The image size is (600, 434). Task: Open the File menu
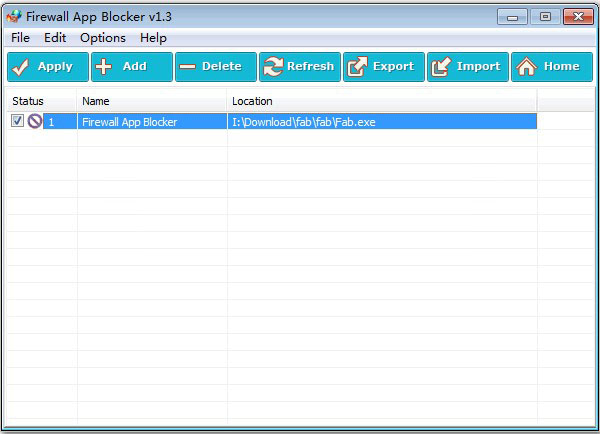(20, 38)
